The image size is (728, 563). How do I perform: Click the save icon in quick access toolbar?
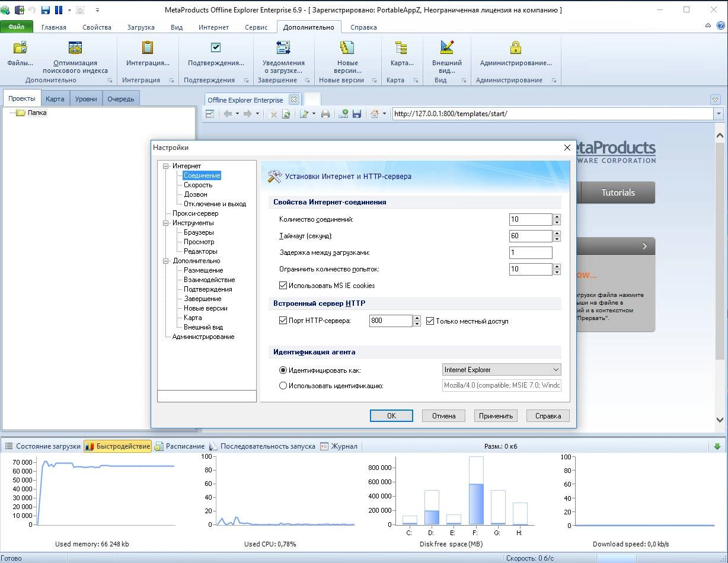click(x=46, y=10)
